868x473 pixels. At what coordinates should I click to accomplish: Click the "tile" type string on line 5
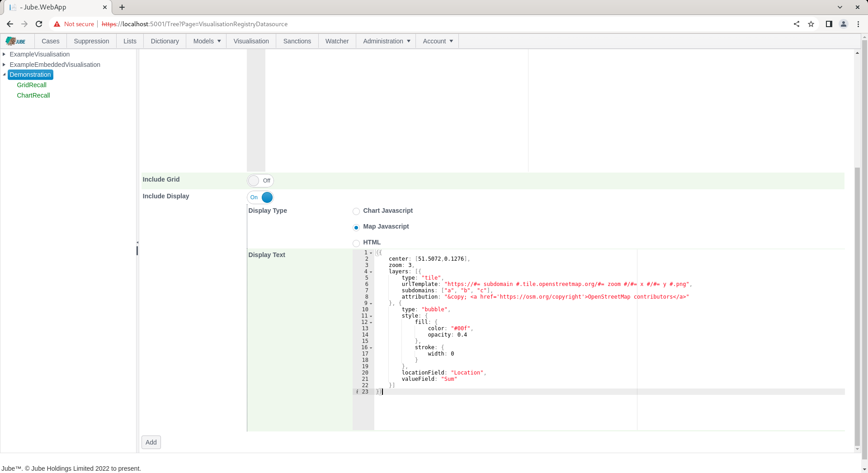click(431, 278)
